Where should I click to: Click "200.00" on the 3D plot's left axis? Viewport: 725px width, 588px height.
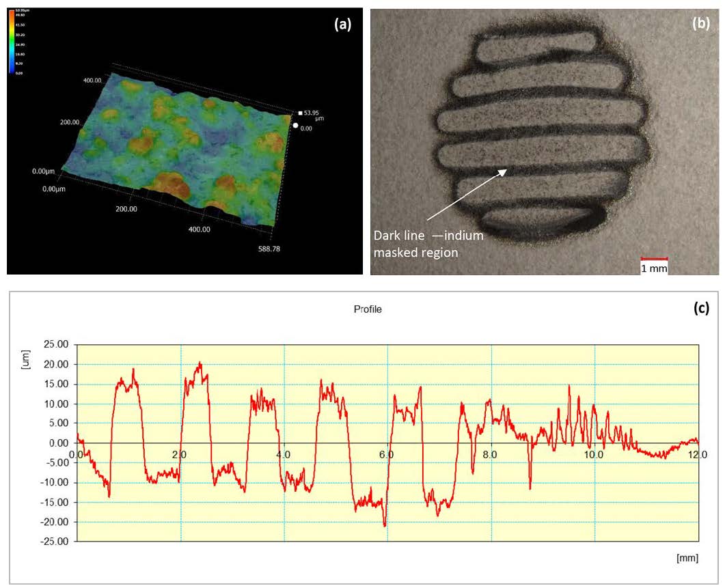click(69, 122)
